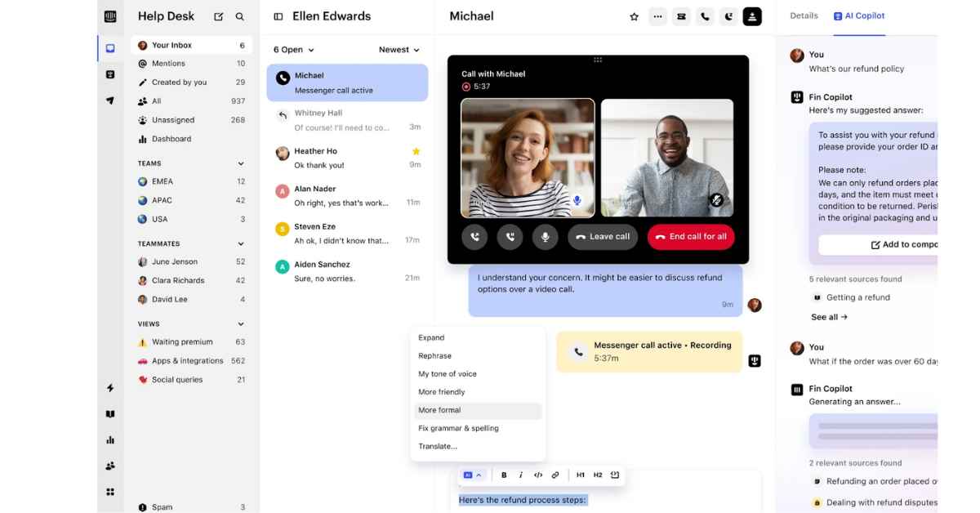Insert a code block in the composer

(x=538, y=475)
